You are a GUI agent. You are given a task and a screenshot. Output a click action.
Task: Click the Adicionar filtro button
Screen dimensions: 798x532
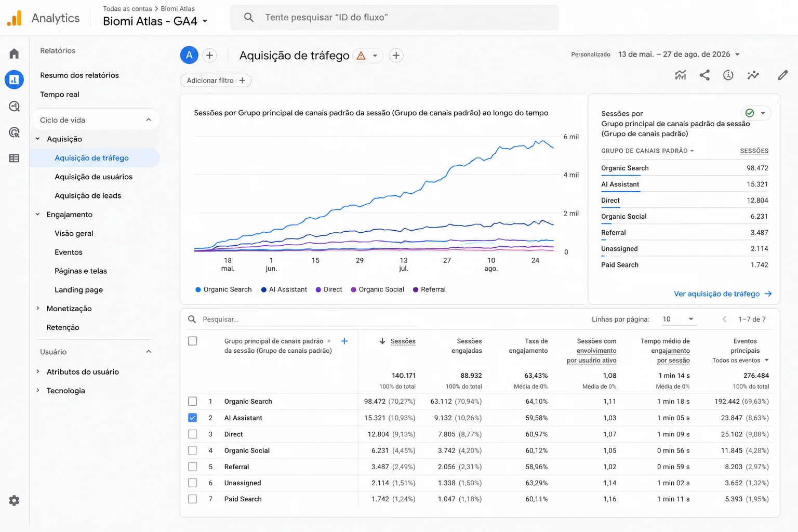216,81
